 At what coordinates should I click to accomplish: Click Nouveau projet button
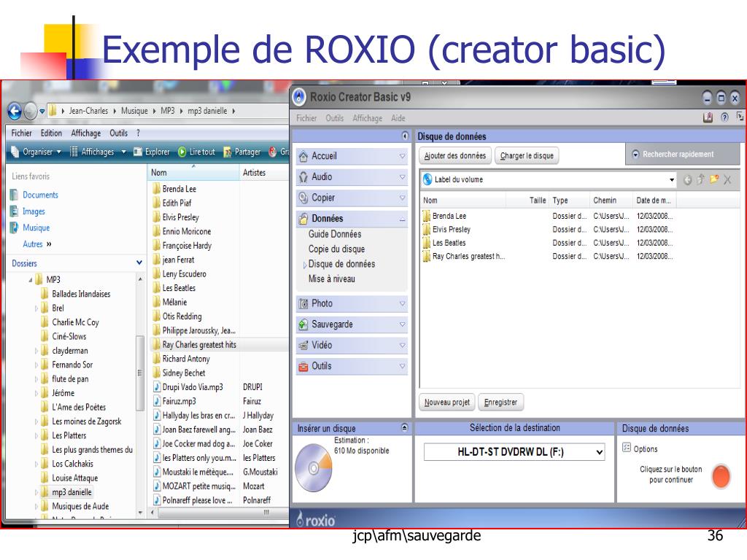[447, 402]
